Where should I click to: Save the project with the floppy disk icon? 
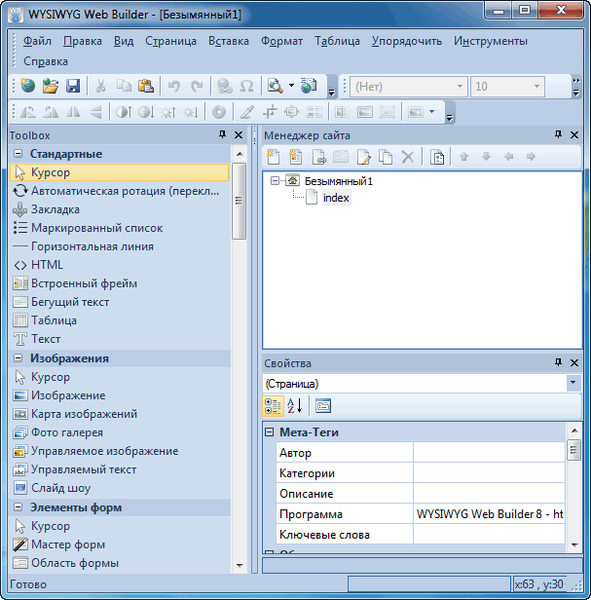[x=73, y=86]
